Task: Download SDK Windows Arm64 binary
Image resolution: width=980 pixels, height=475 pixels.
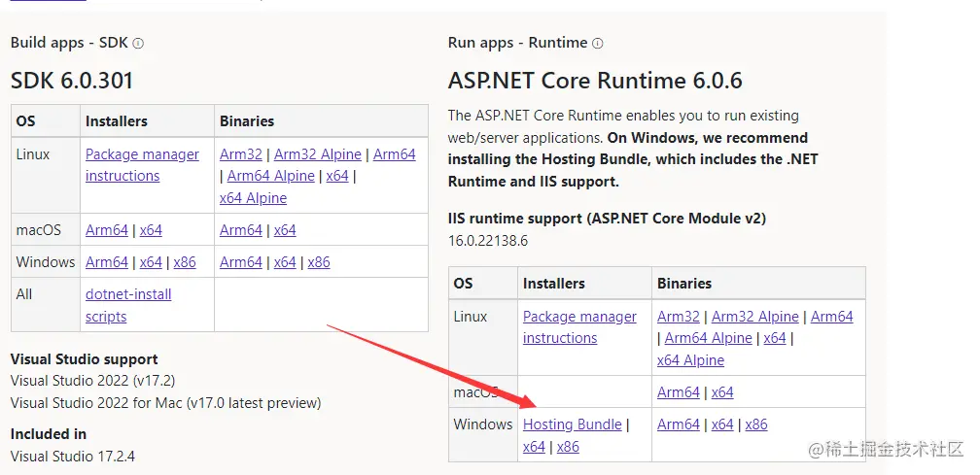Action: [x=241, y=262]
